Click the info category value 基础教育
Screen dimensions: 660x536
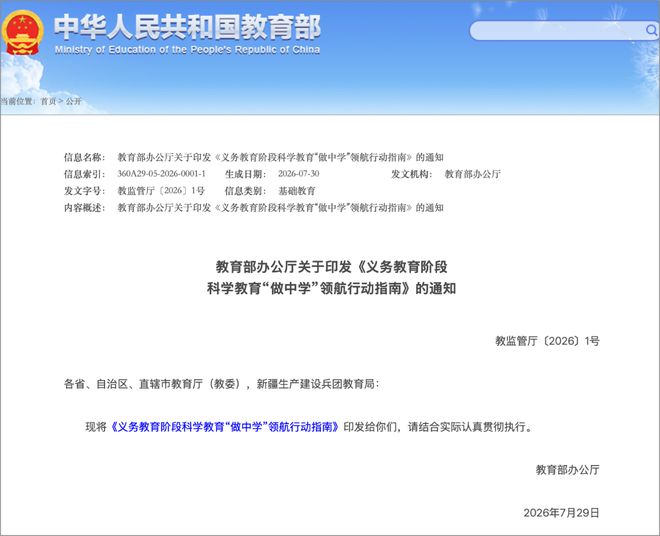coord(296,191)
